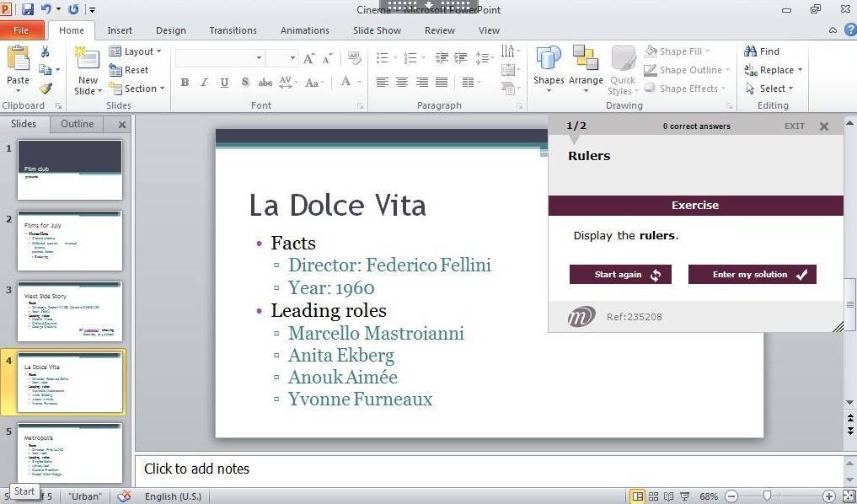Expand the Layout dropdown
The image size is (857, 504).
pos(135,51)
